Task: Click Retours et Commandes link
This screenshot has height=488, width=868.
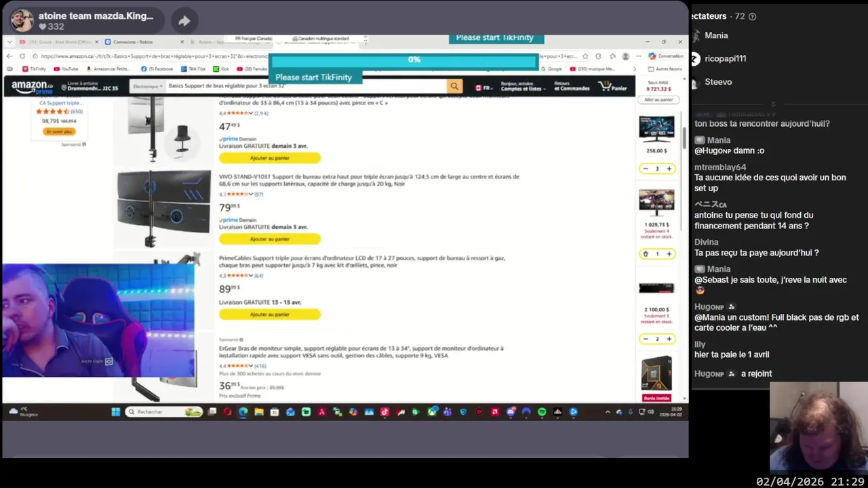Action: 572,87
